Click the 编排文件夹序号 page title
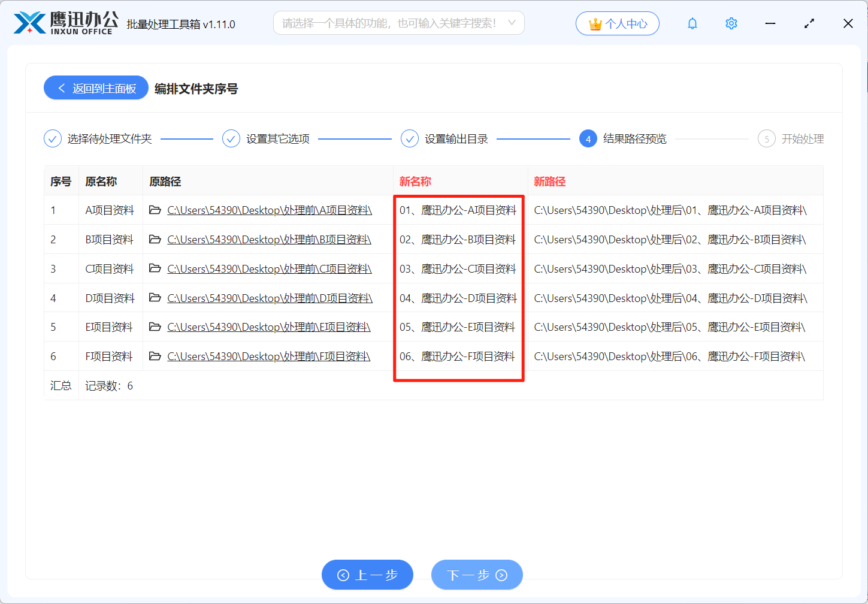Image resolution: width=868 pixels, height=604 pixels. [x=196, y=89]
